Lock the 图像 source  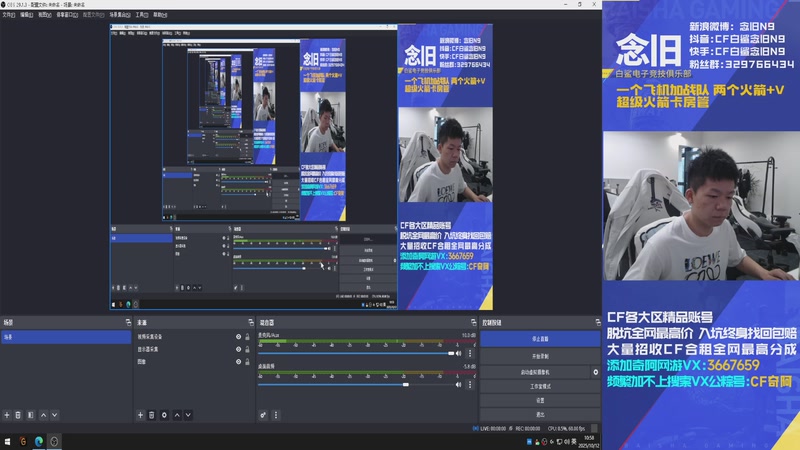pos(247,362)
